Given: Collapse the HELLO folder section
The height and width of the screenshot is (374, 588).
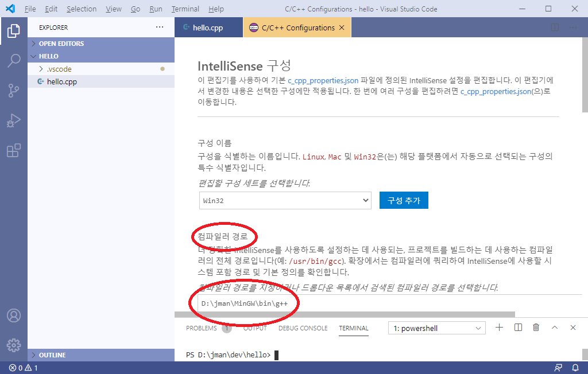Looking at the screenshot, I should pyautogui.click(x=101, y=56).
